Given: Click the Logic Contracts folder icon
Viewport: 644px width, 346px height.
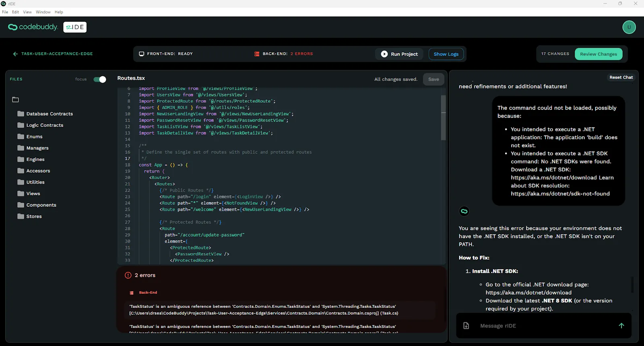Looking at the screenshot, I should tap(21, 125).
